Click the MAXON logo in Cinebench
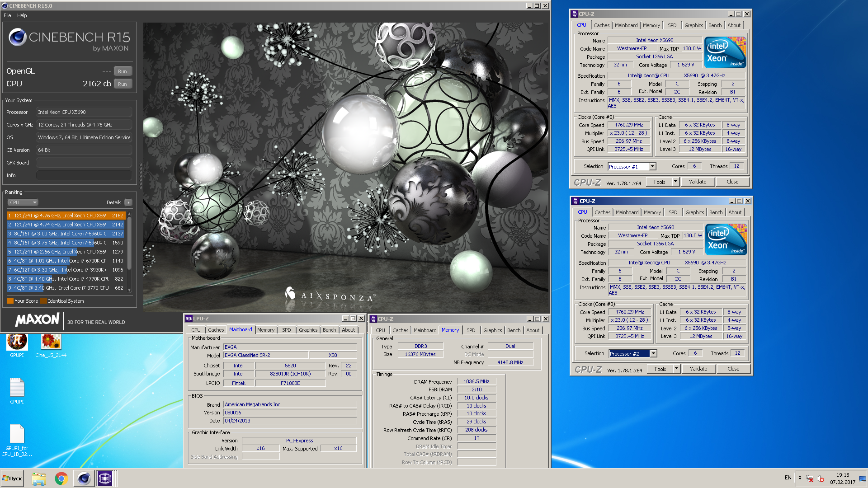868x488 pixels. [x=37, y=320]
